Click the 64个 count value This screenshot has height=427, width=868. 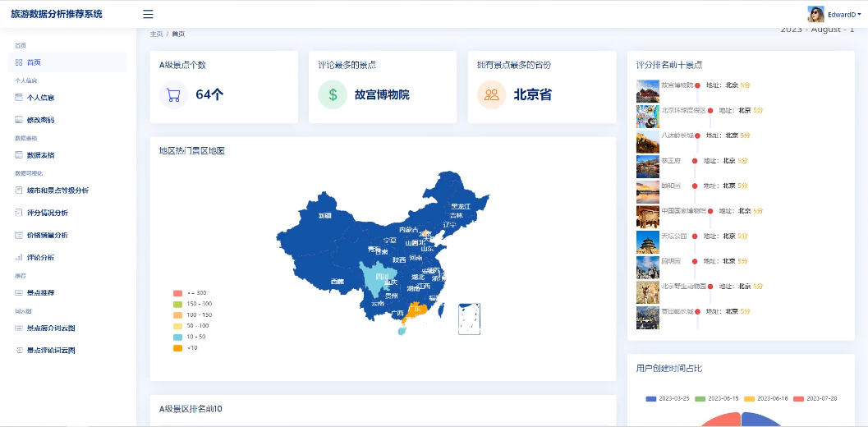(209, 94)
